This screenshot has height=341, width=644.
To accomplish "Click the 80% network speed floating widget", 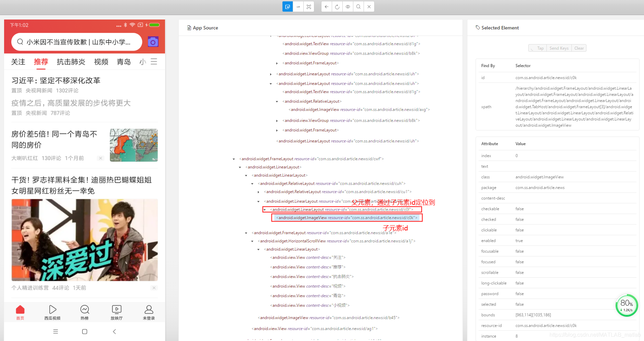I will (x=627, y=305).
